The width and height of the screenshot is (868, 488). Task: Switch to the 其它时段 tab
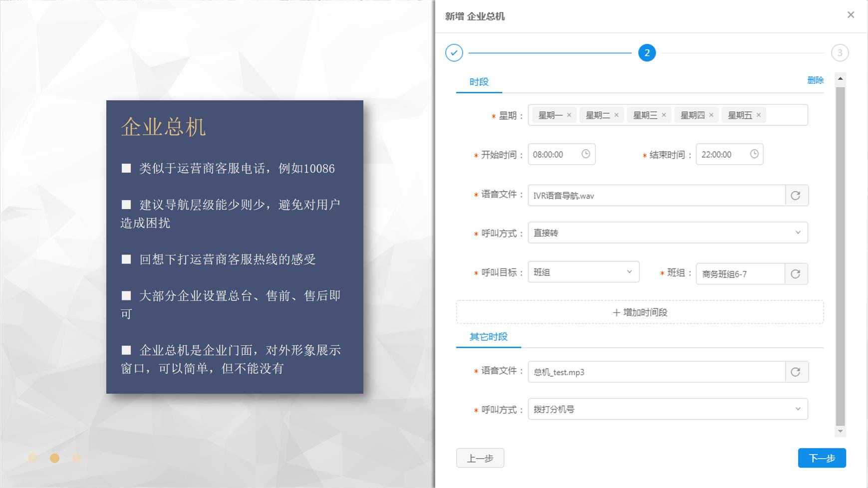point(488,337)
